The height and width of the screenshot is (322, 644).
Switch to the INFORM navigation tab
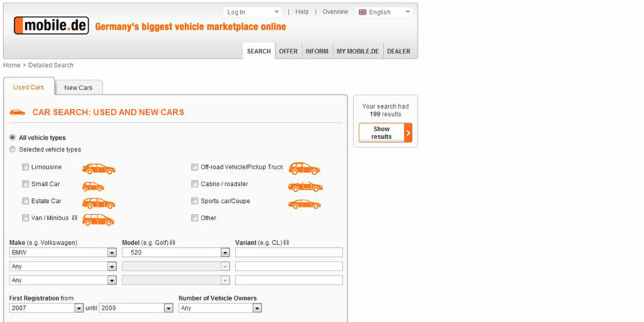tap(317, 52)
